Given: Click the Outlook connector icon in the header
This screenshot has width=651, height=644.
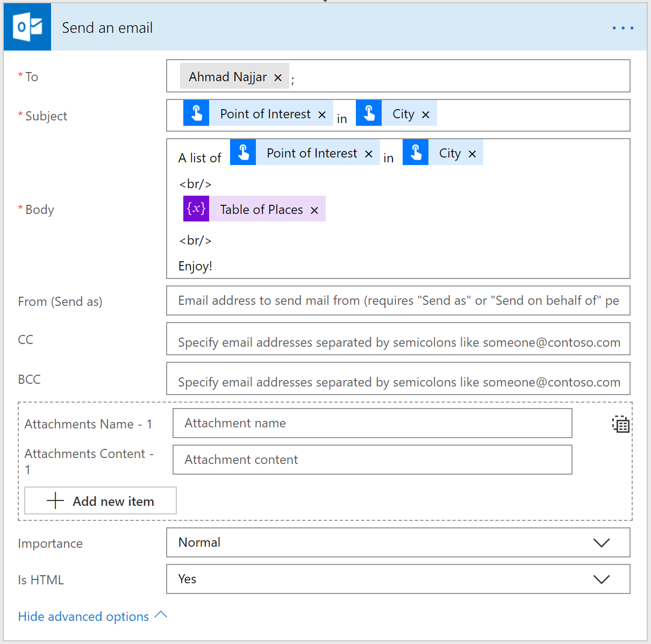Looking at the screenshot, I should [27, 26].
